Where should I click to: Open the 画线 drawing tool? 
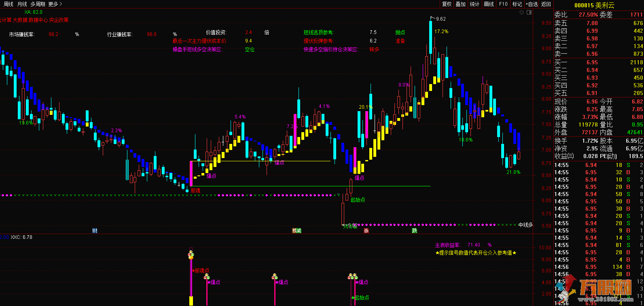click(x=489, y=4)
